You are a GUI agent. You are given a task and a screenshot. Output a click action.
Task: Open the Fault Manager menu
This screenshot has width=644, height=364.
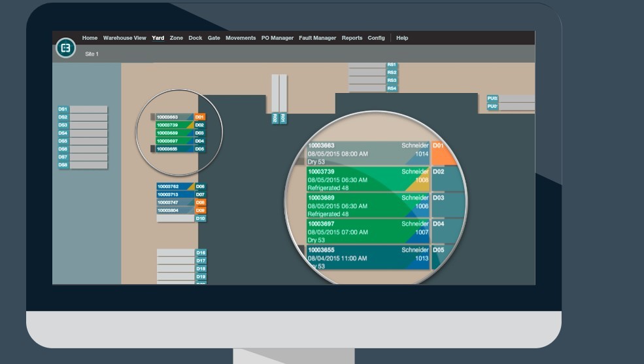coord(317,38)
